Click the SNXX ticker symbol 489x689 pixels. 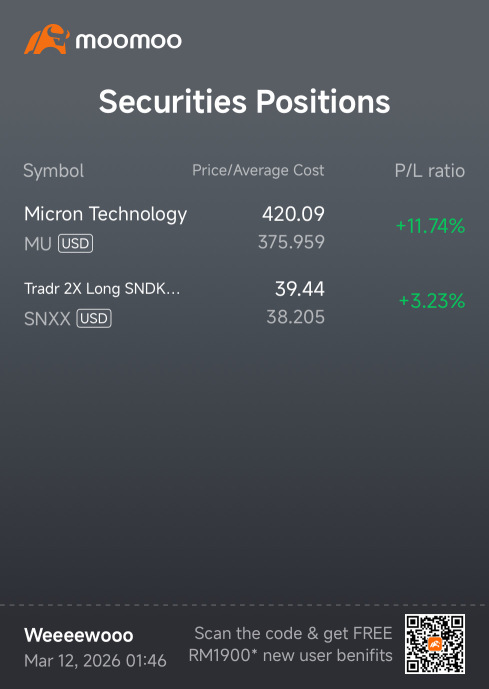(47, 319)
